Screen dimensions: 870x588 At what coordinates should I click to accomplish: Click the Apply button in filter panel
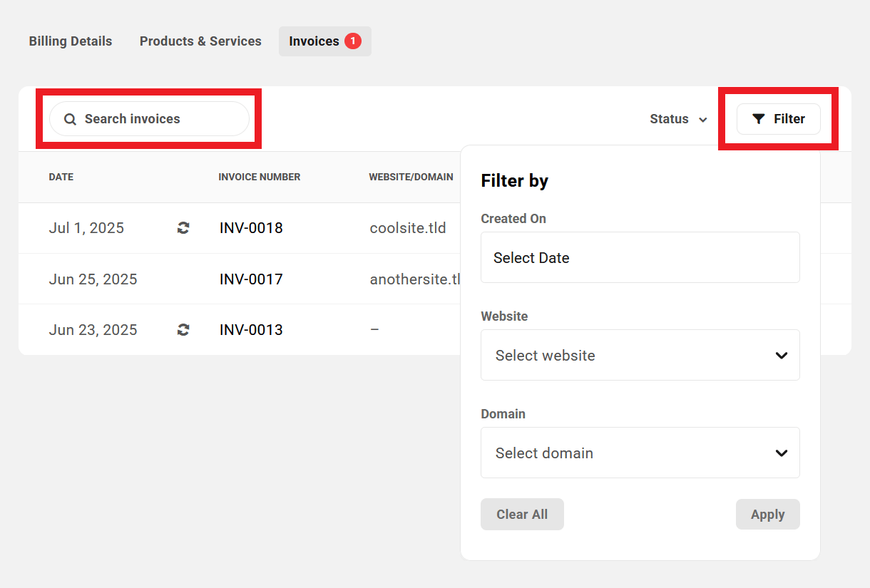click(x=767, y=515)
